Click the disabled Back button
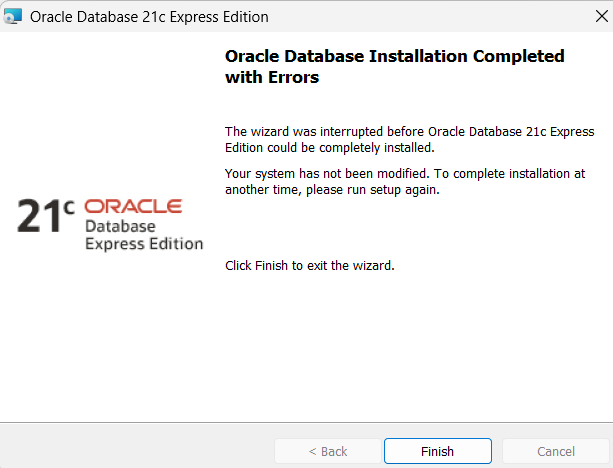 point(328,451)
